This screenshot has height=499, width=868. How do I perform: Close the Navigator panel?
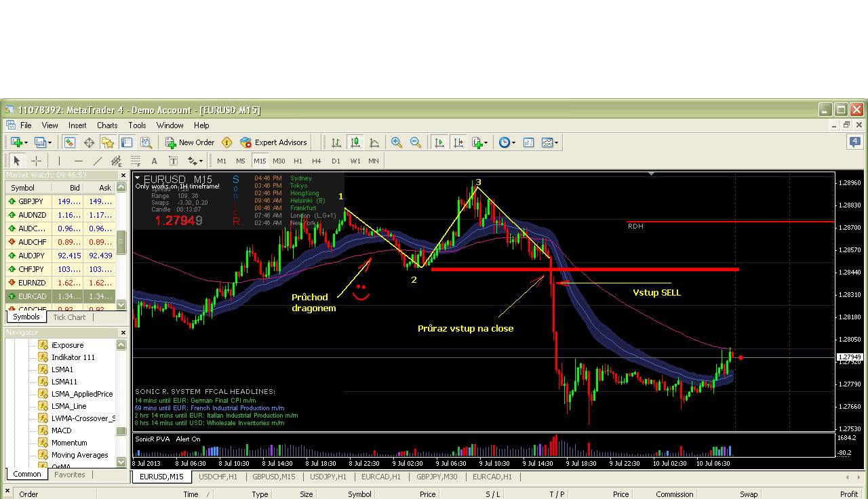coord(123,332)
